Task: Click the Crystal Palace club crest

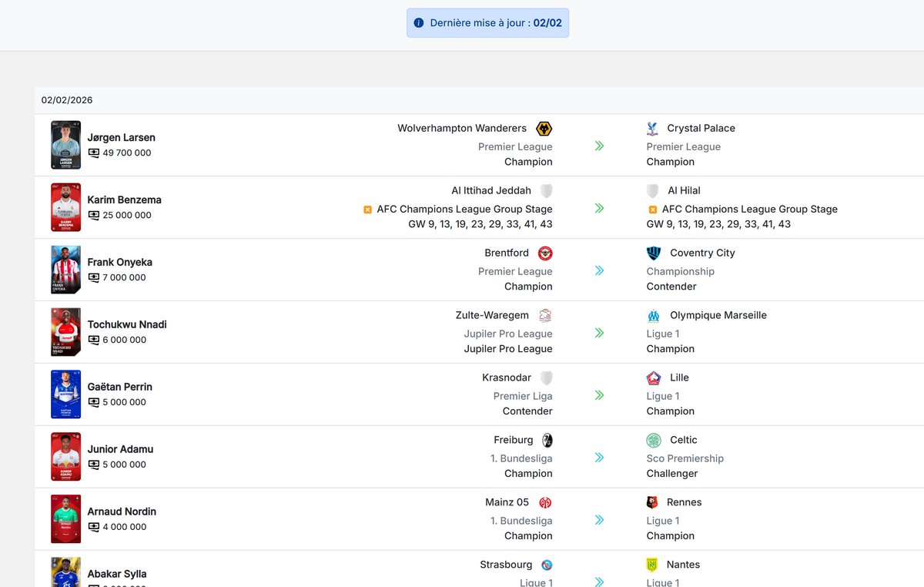Action: point(653,129)
